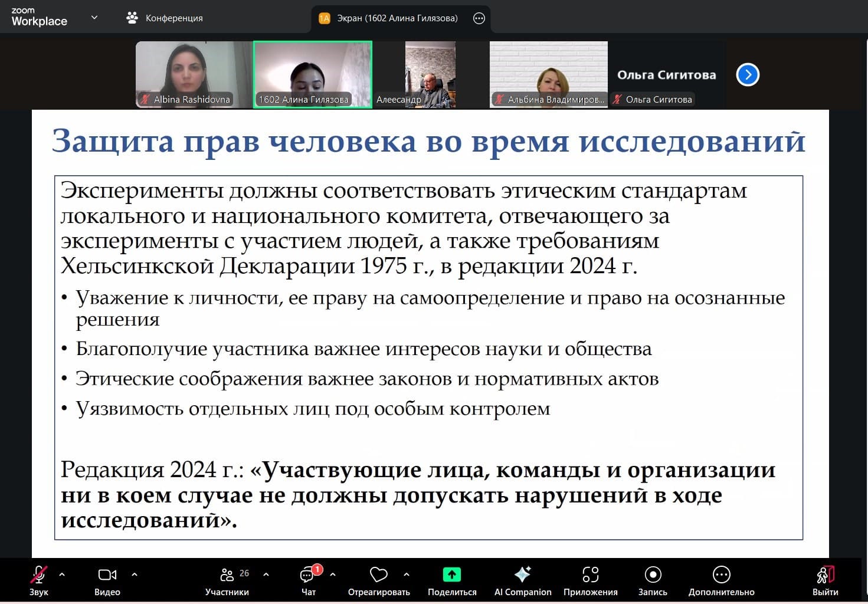Select the Экран (1602 Алина Гилязова) tab

(389, 18)
